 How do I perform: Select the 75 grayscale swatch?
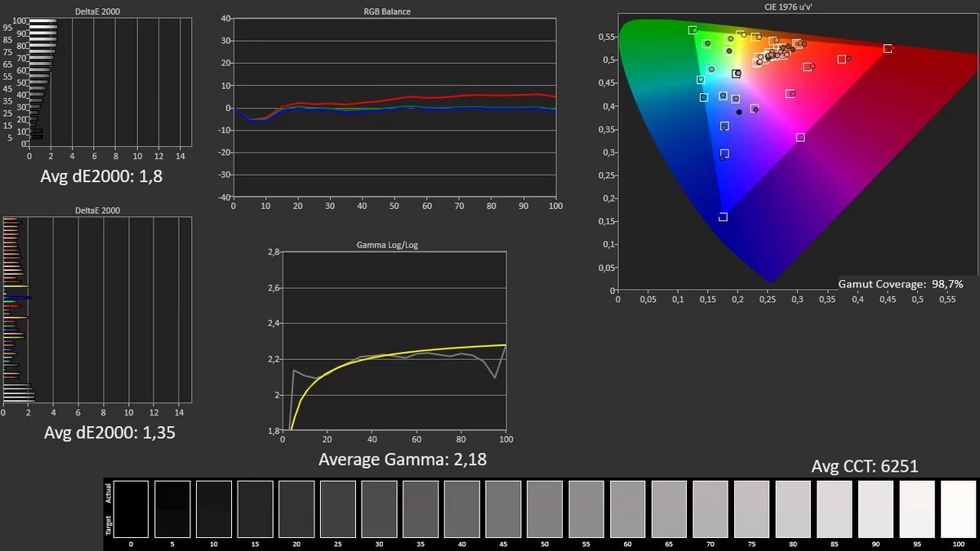click(x=751, y=509)
